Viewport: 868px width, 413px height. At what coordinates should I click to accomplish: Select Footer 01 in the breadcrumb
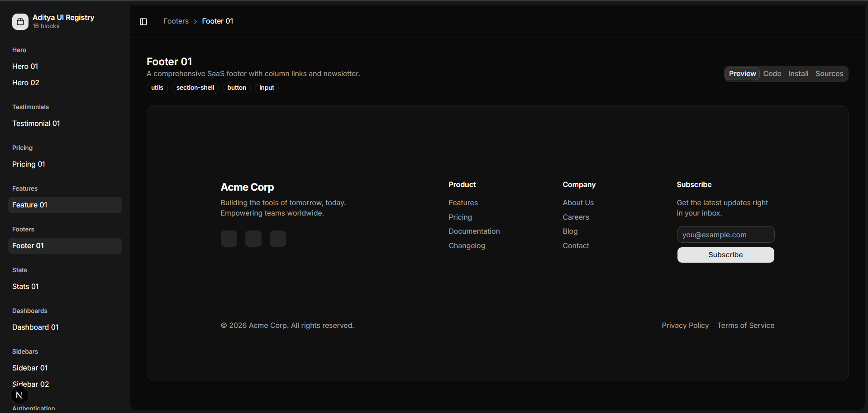218,21
